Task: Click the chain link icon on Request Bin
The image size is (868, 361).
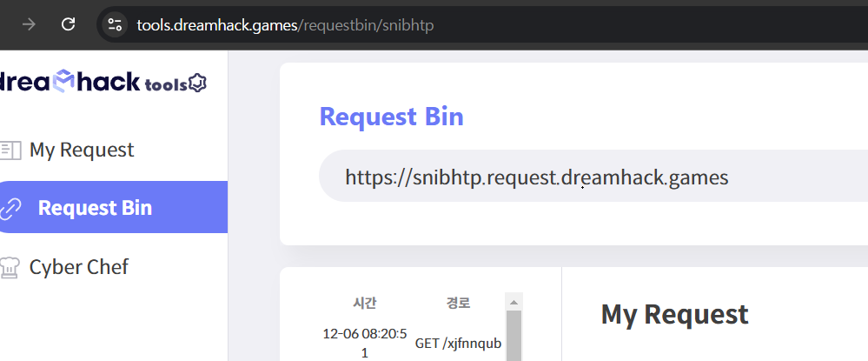Action: 10,209
